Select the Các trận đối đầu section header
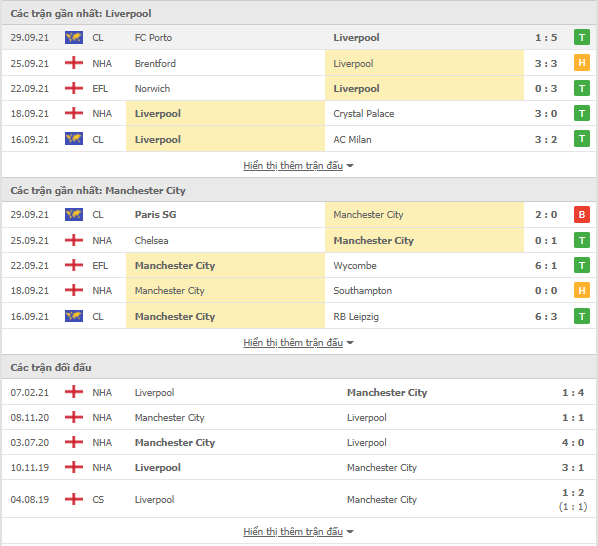This screenshot has width=598, height=546. coord(51,368)
